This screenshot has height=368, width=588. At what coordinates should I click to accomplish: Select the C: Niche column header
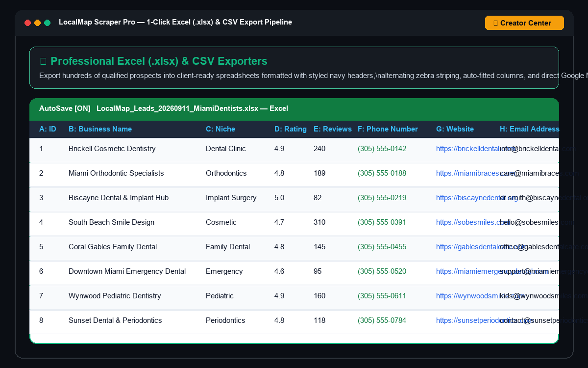point(220,129)
